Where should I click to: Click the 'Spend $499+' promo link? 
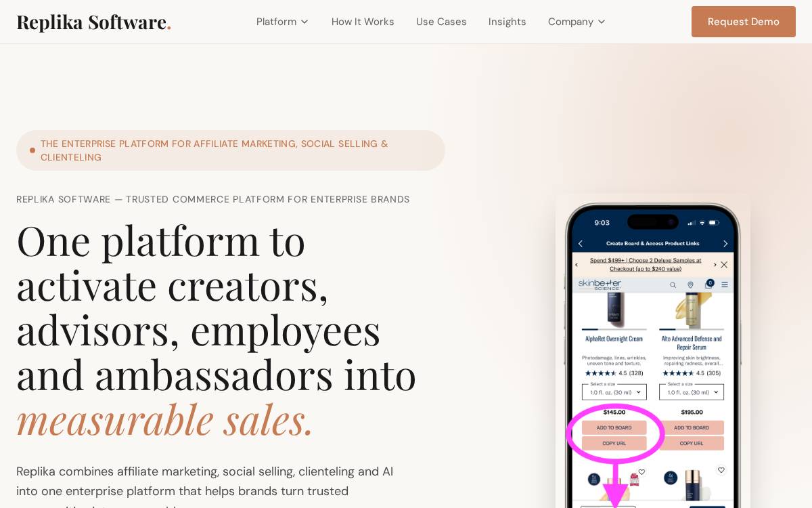click(646, 264)
